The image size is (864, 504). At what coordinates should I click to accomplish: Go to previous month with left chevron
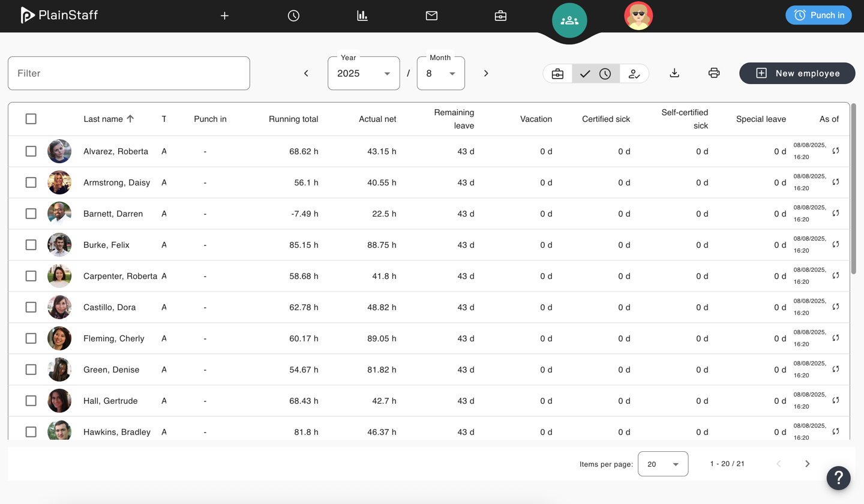306,73
